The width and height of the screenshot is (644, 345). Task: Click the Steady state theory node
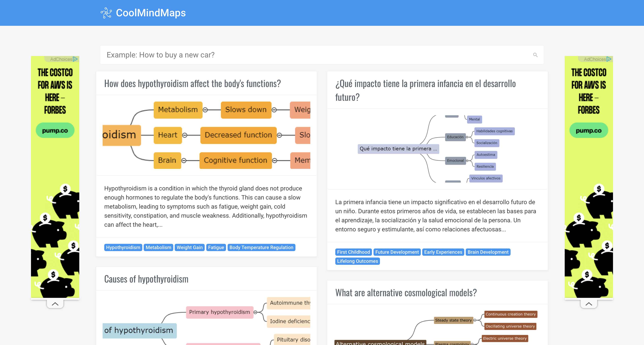[453, 320]
